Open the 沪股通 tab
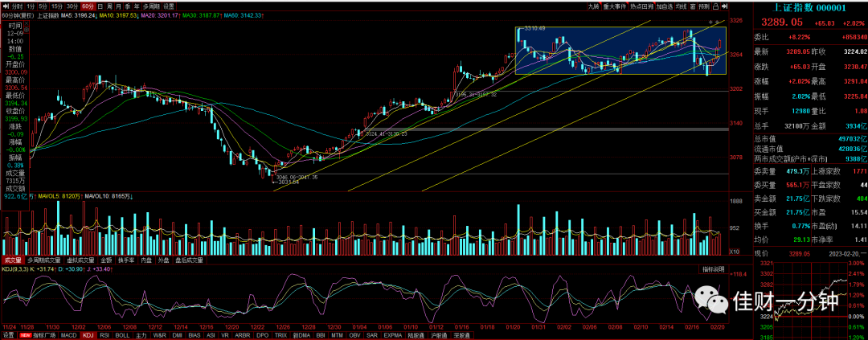Image resolution: width=868 pixels, height=340 pixels. coord(437,335)
